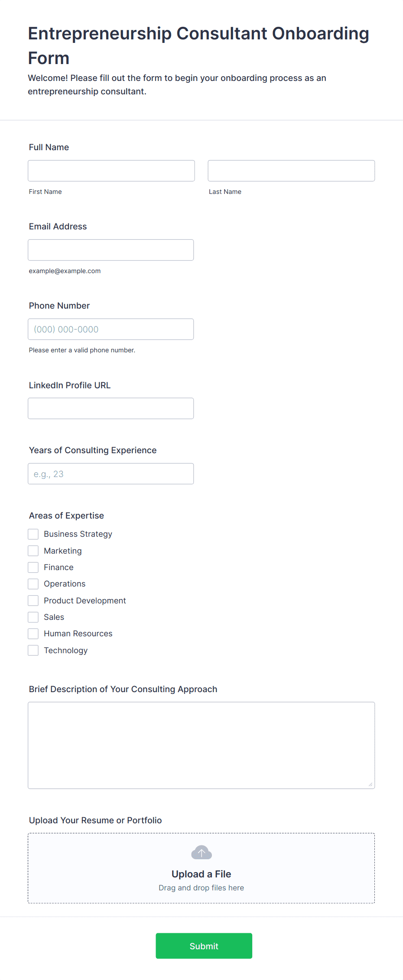Click the textarea resize handle corner

click(x=370, y=784)
